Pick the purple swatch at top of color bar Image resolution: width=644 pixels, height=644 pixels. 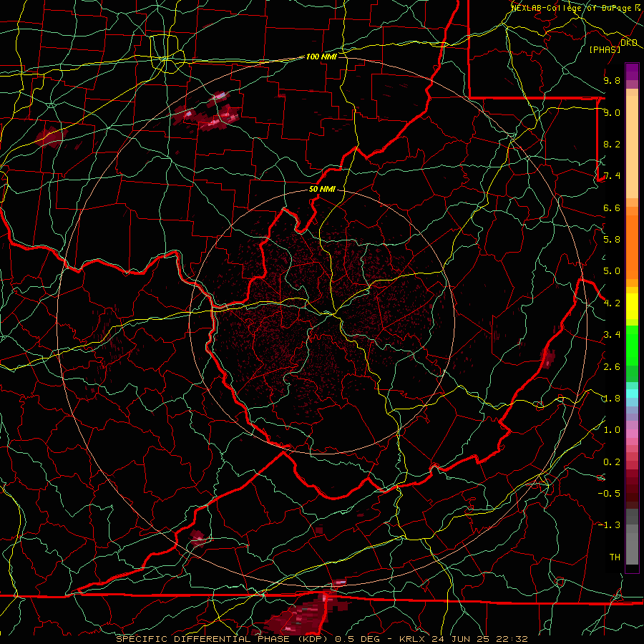click(x=632, y=72)
